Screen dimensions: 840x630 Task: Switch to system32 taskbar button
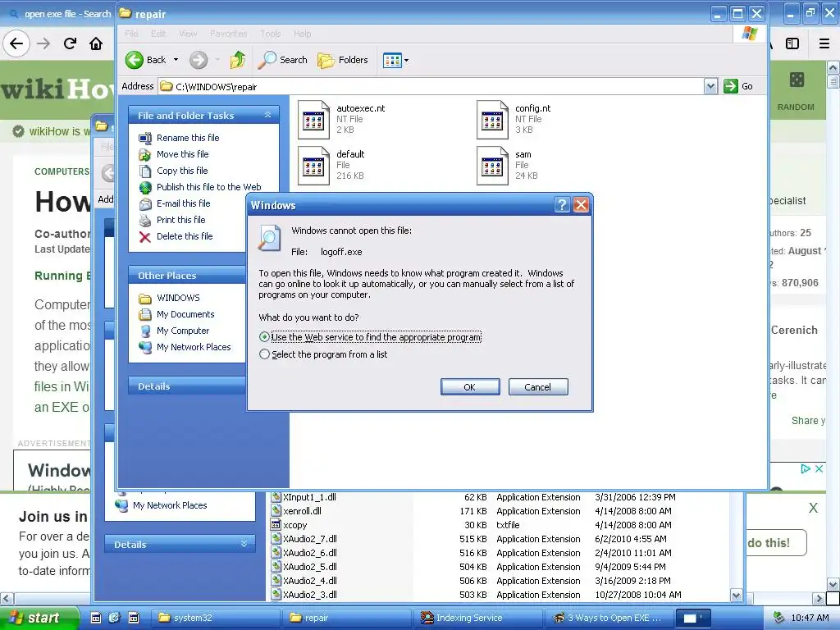(x=217, y=618)
